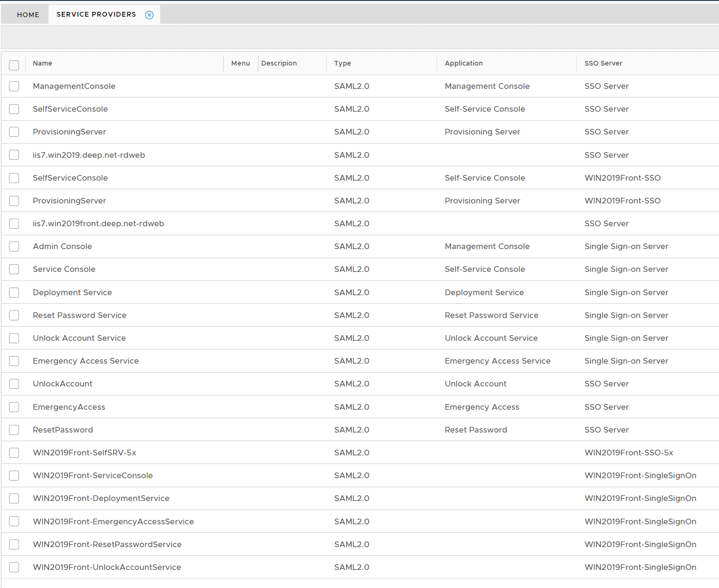Close the Service Providers tab
This screenshot has width=719, height=588.
[149, 15]
